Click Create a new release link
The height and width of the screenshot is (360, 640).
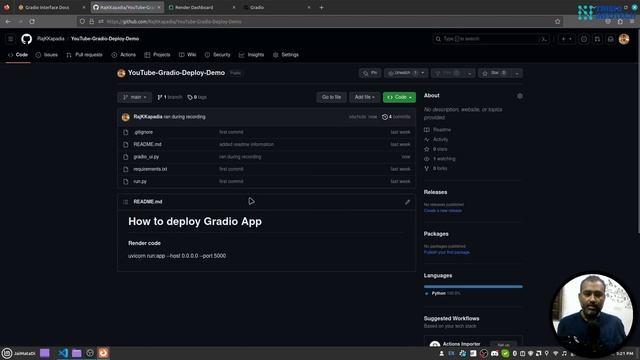(x=443, y=211)
